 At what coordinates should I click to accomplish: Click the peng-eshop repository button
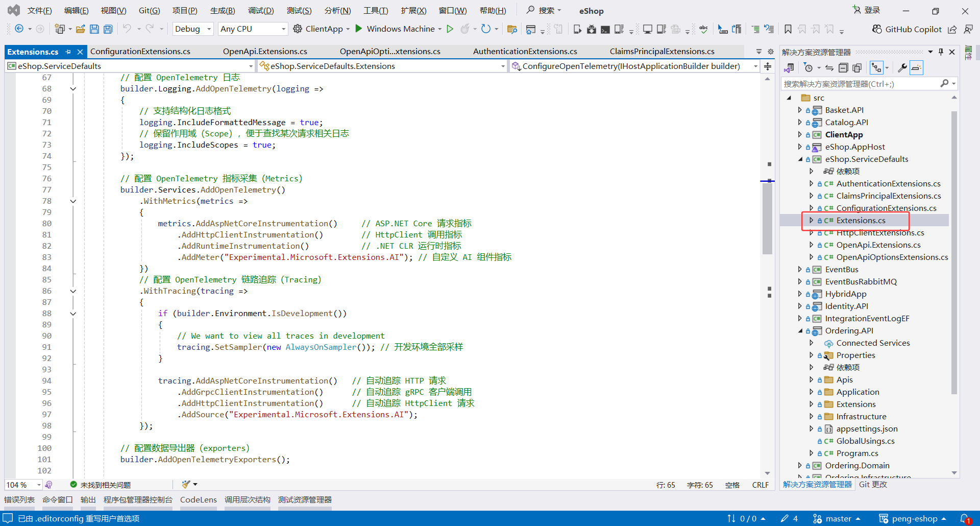point(913,519)
